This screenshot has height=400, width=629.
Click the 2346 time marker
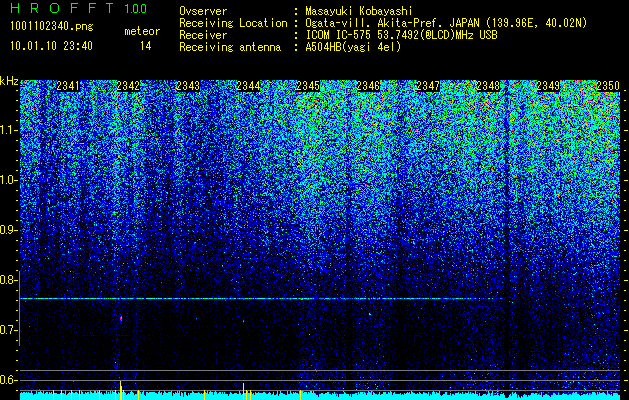pos(368,86)
